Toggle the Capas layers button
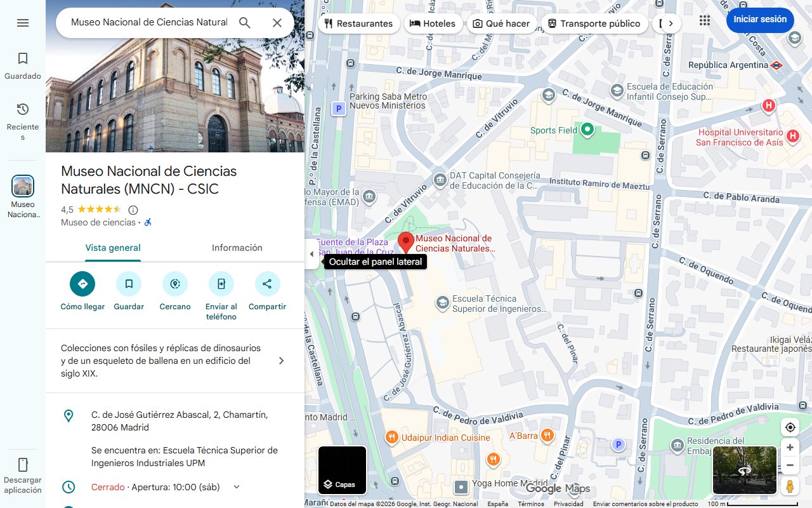Image resolution: width=812 pixels, height=508 pixels. click(343, 471)
